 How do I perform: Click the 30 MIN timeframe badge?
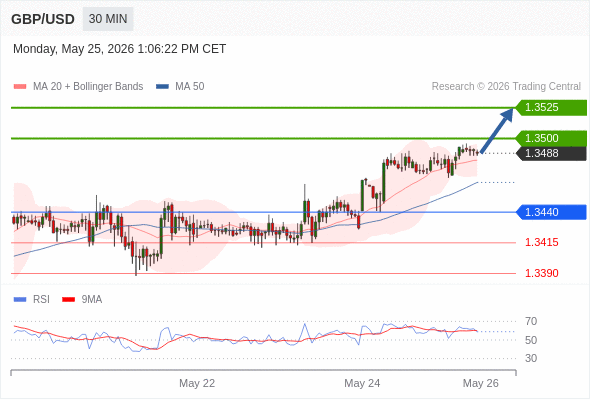pos(108,19)
